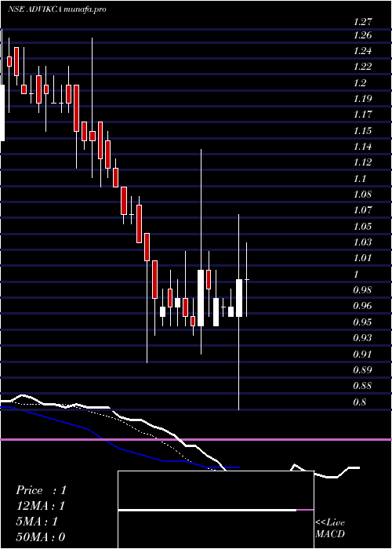Click the 0.89 price axis label
Image resolution: width=392 pixels, height=549 pixels.
(362, 369)
